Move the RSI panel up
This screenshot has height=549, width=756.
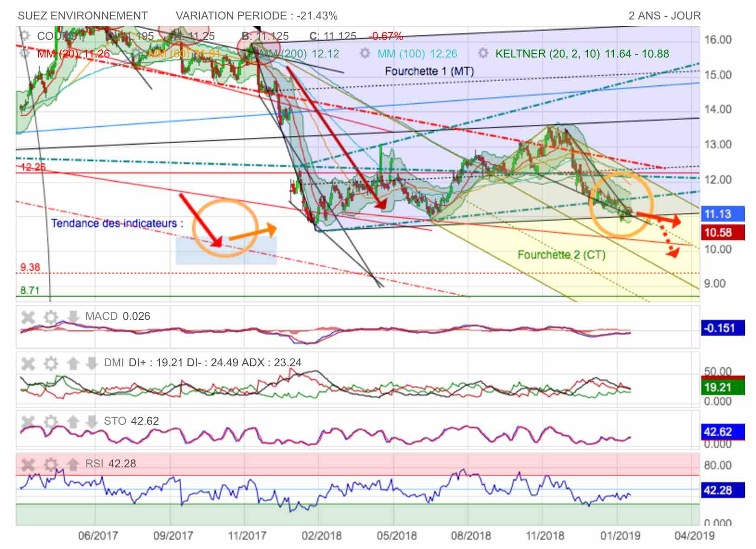tap(73, 464)
